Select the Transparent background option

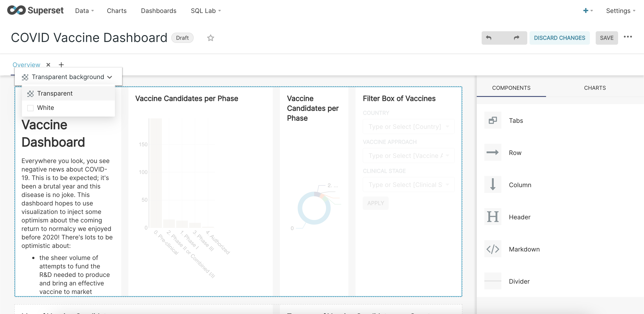(x=55, y=94)
